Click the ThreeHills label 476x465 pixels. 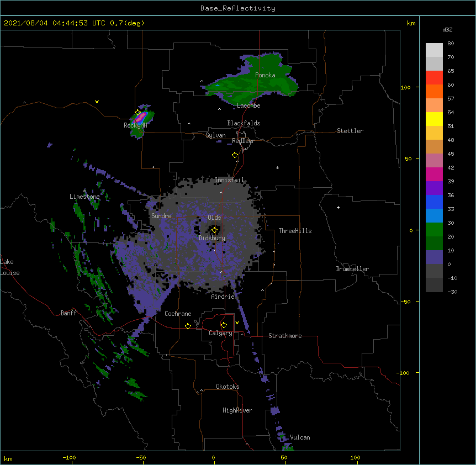[295, 231]
